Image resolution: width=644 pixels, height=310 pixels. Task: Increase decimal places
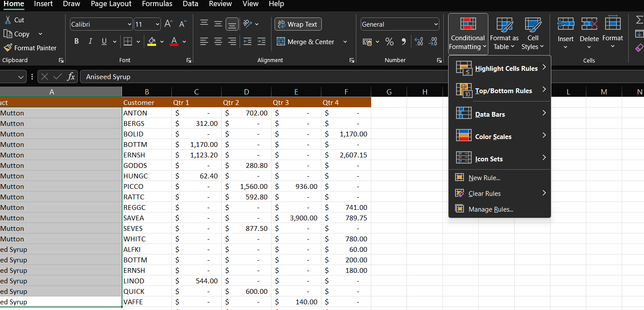pos(418,42)
